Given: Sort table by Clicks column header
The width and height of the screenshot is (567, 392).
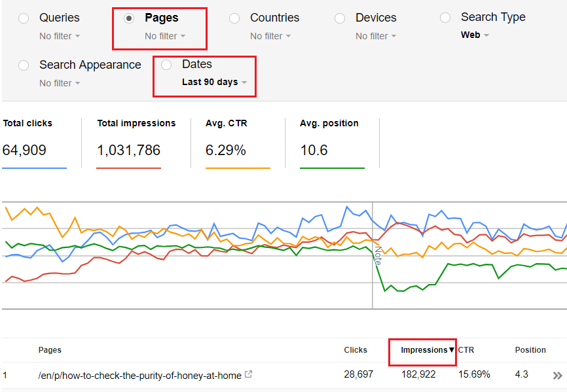Looking at the screenshot, I should coord(356,350).
